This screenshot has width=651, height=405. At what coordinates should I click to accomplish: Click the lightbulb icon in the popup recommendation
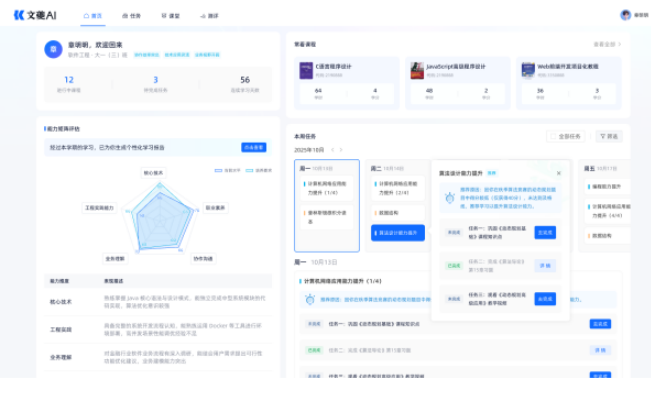(x=449, y=197)
